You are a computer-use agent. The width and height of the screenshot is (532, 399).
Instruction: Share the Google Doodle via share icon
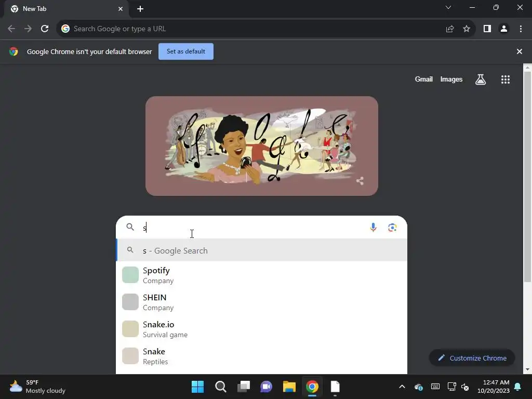click(360, 181)
